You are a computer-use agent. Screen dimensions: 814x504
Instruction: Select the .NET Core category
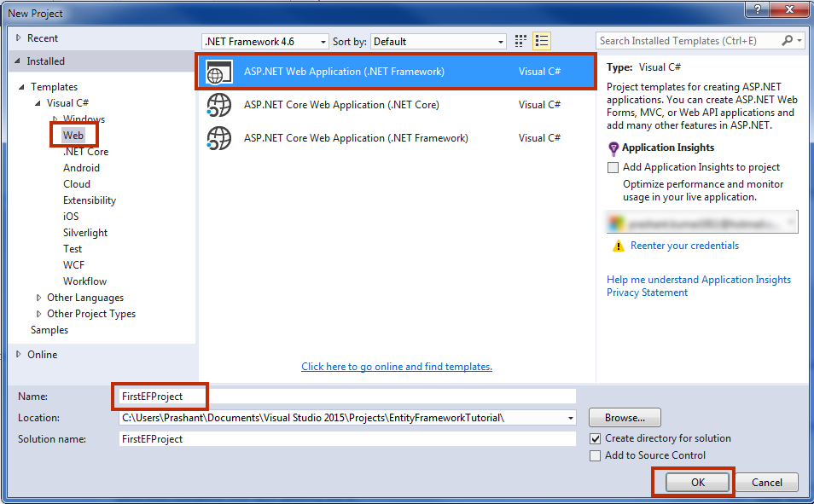click(85, 152)
